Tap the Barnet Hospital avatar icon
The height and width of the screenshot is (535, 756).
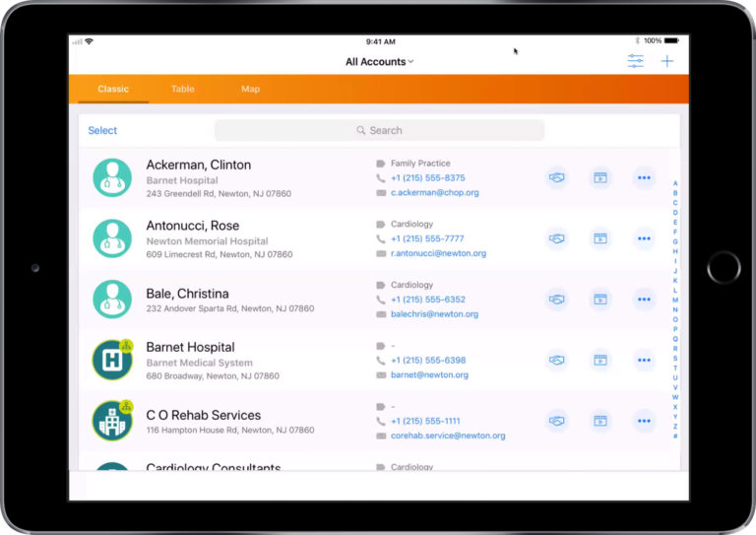[x=112, y=360]
